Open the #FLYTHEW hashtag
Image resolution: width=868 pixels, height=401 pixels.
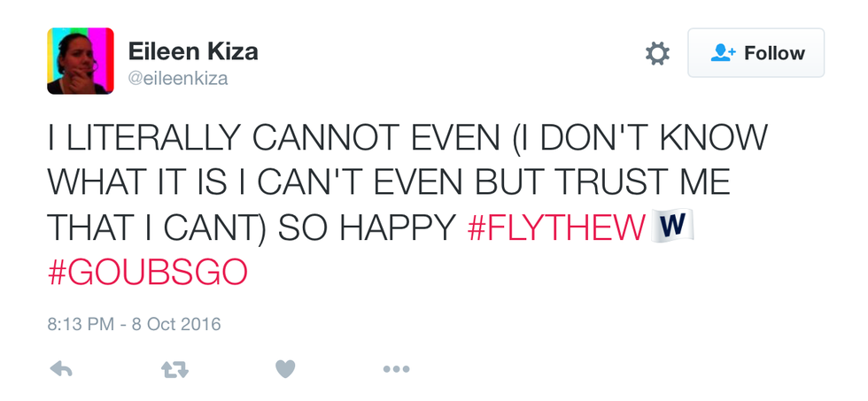point(554,229)
